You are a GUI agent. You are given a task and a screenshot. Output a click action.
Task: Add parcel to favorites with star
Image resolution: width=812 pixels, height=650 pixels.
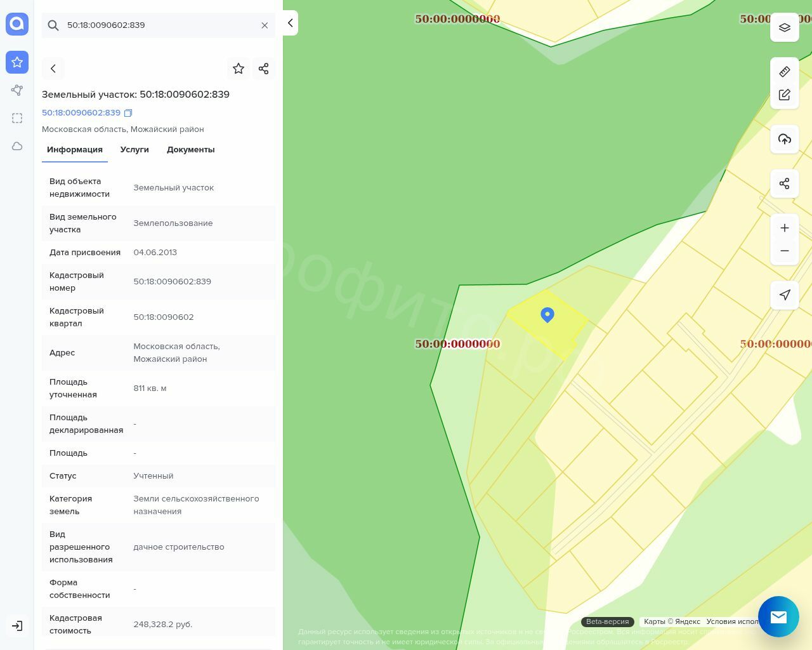(239, 69)
